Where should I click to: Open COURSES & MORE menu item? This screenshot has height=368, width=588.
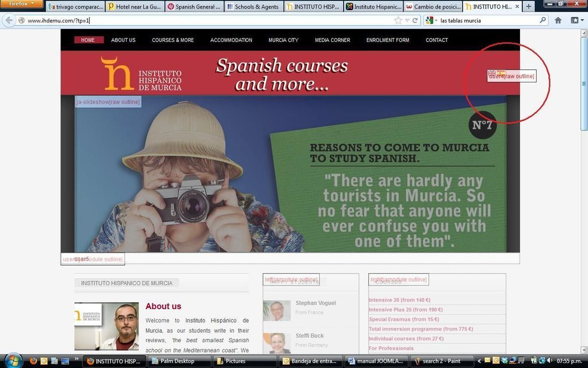click(x=173, y=40)
